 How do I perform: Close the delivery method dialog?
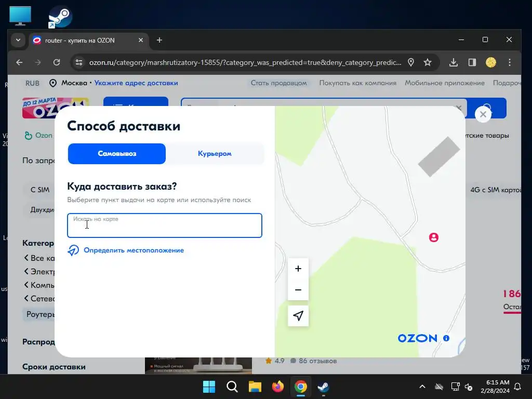click(483, 114)
